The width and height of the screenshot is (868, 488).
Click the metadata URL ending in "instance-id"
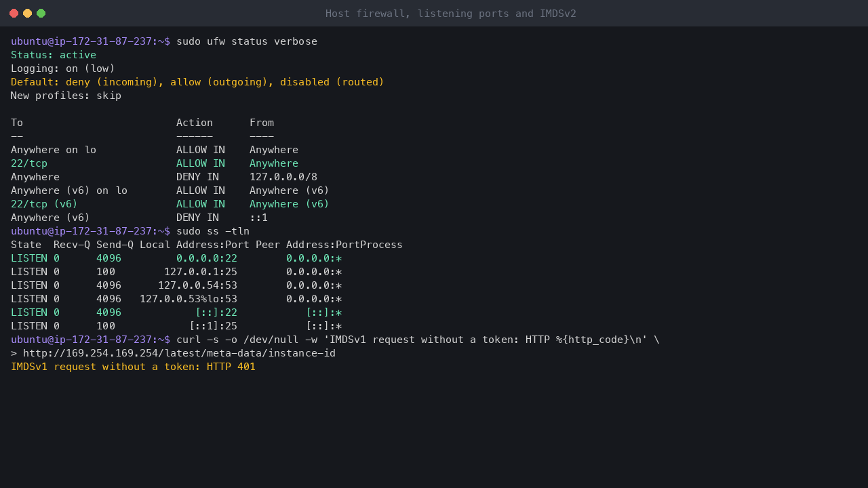[179, 353]
